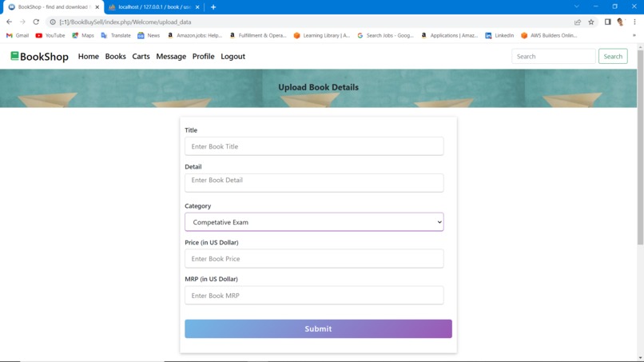Open the Carts page
The width and height of the screenshot is (644, 362).
pyautogui.click(x=141, y=56)
